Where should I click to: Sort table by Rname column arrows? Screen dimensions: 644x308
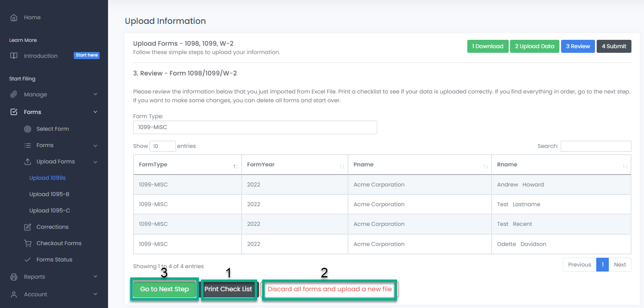pyautogui.click(x=625, y=166)
